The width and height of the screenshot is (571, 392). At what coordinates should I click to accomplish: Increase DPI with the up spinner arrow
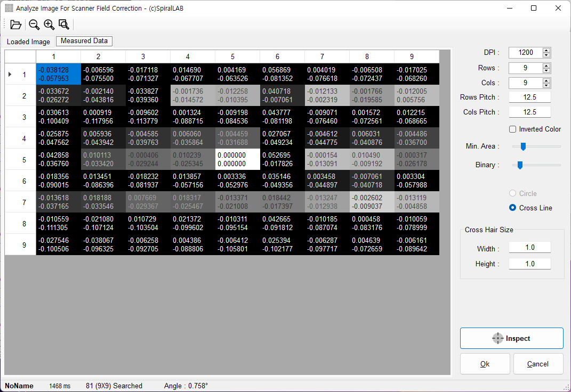pyautogui.click(x=546, y=50)
